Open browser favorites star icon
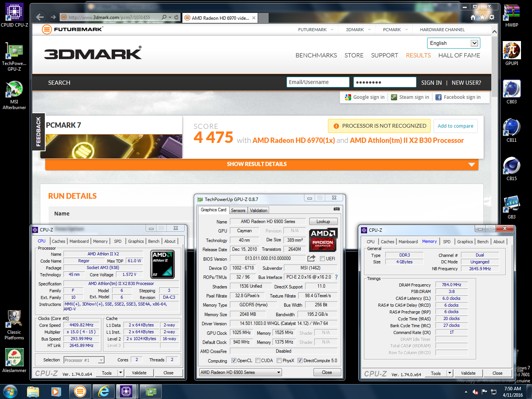Image resolution: width=532 pixels, height=399 pixels. tap(482, 17)
